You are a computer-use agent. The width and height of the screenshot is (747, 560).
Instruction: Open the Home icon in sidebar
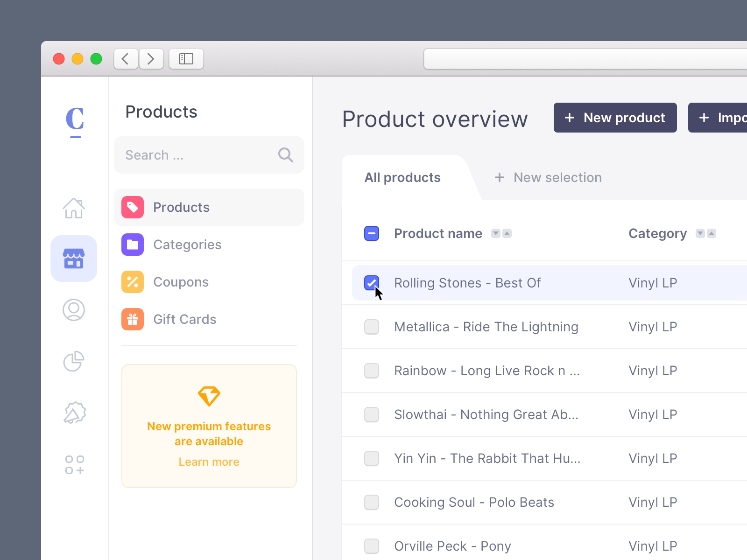pyautogui.click(x=74, y=208)
